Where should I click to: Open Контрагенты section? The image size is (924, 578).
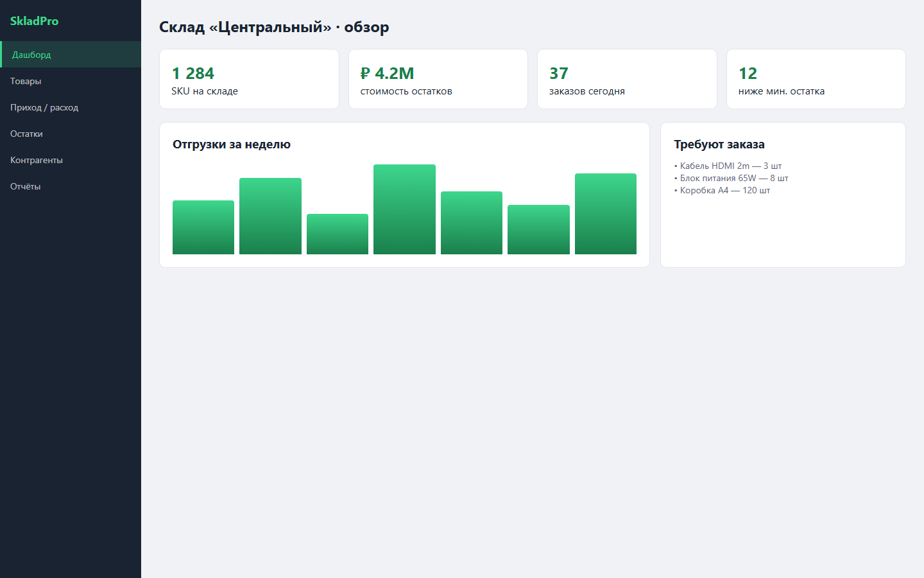[x=71, y=160]
